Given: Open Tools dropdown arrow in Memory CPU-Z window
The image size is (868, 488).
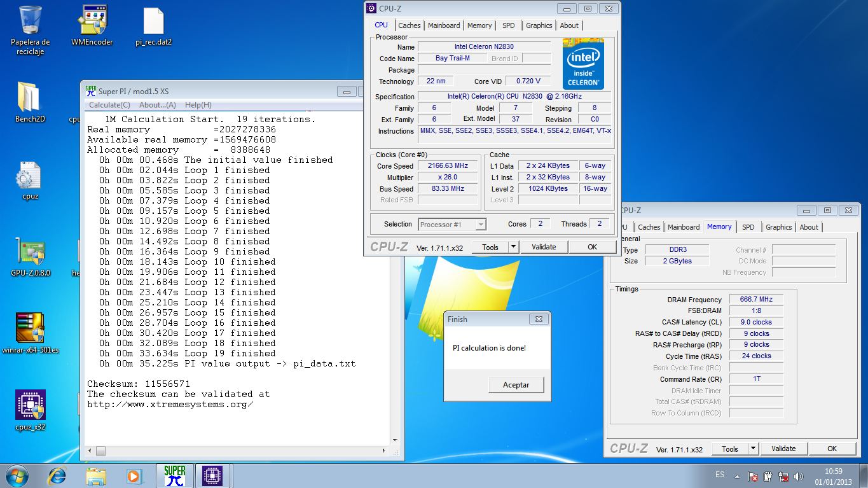Looking at the screenshot, I should (753, 449).
